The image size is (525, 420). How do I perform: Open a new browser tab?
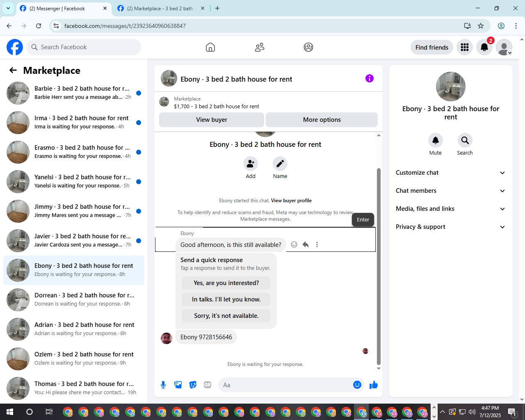217,8
